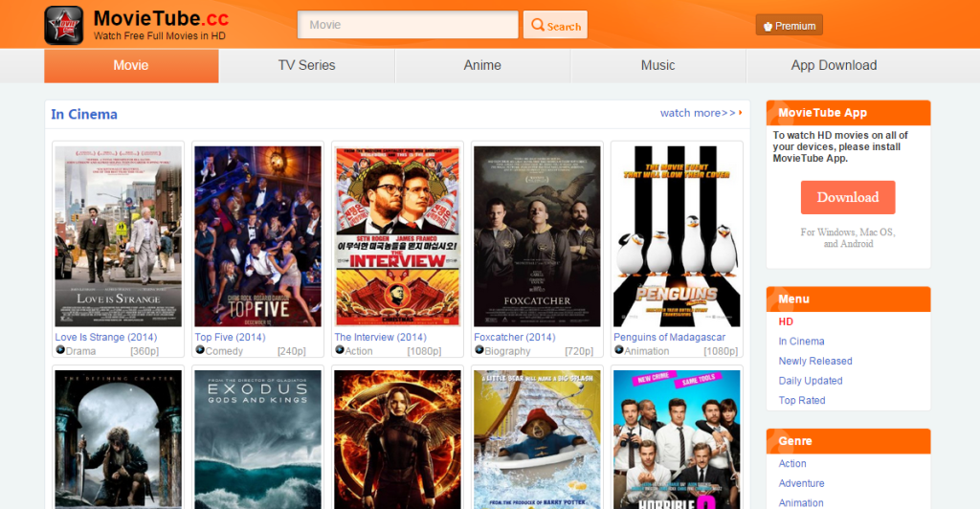Image resolution: width=980 pixels, height=509 pixels.
Task: Click the Penguins of Madagascar title link
Action: click(x=669, y=337)
